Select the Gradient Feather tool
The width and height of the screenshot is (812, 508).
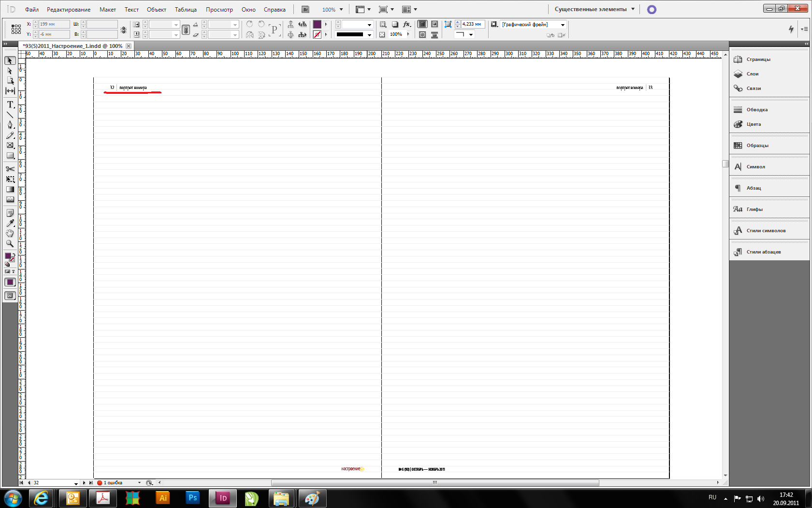(x=10, y=199)
